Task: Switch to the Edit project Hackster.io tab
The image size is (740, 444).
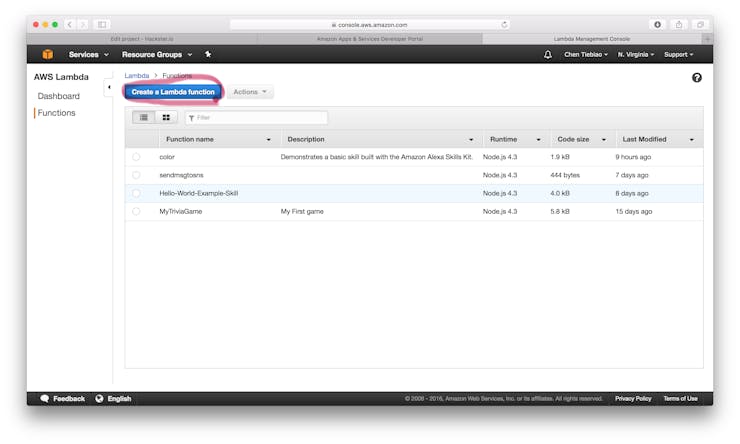Action: pyautogui.click(x=142, y=39)
